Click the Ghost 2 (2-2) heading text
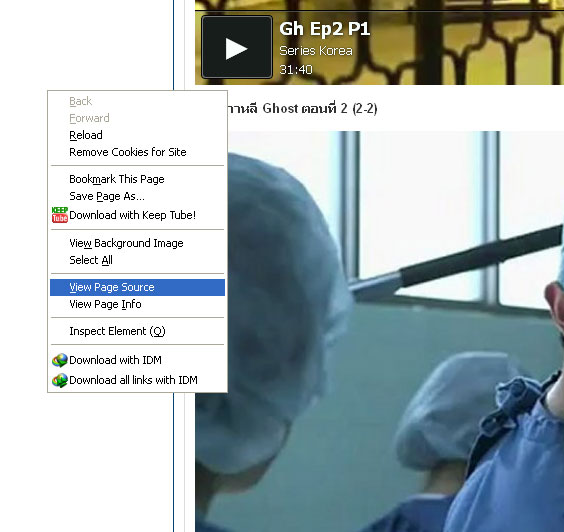 [x=302, y=108]
